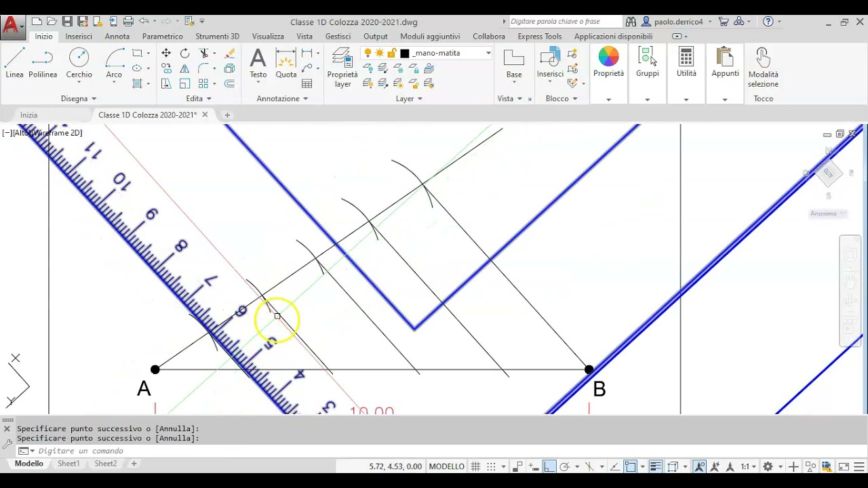868x488 pixels.
Task: Click the MODELLO status bar button
Action: click(447, 466)
